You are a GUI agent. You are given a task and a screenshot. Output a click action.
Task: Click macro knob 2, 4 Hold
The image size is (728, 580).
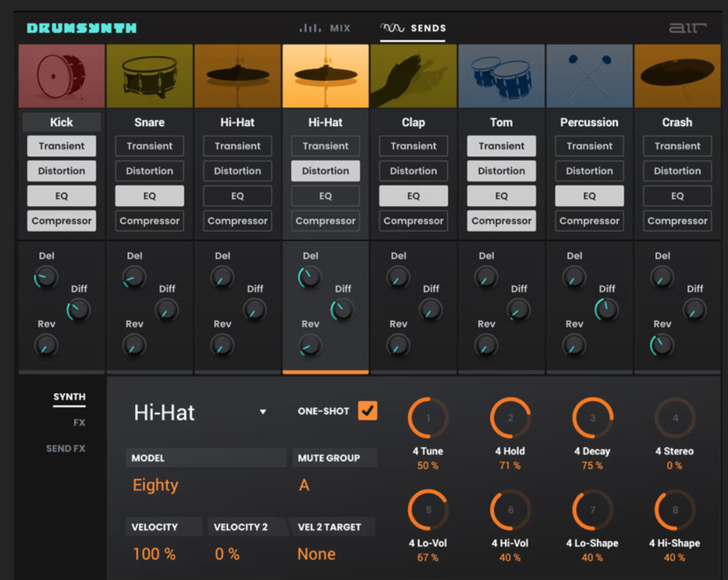[510, 418]
